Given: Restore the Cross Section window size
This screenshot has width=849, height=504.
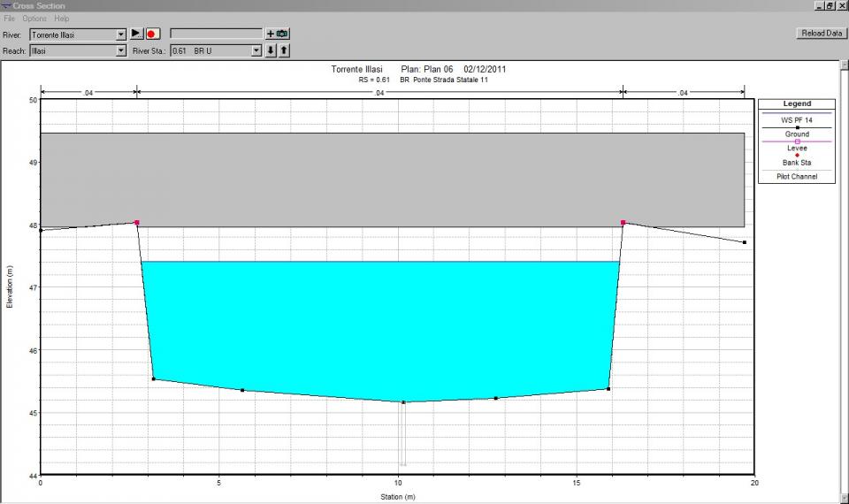Looking at the screenshot, I should tap(830, 5).
